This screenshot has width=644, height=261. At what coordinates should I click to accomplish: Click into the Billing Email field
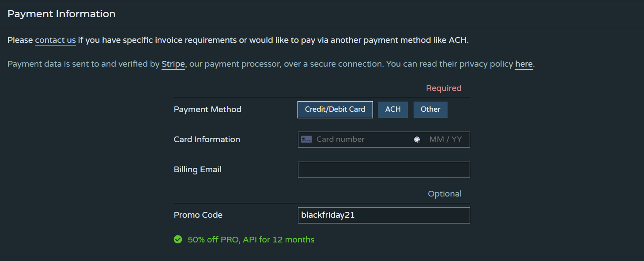(384, 170)
